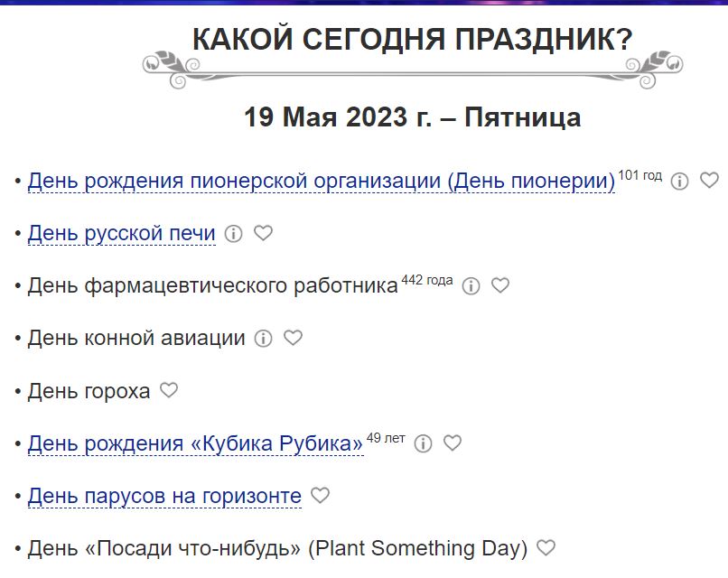
Task: Open День рождения пионерской организации link
Action: click(x=321, y=182)
